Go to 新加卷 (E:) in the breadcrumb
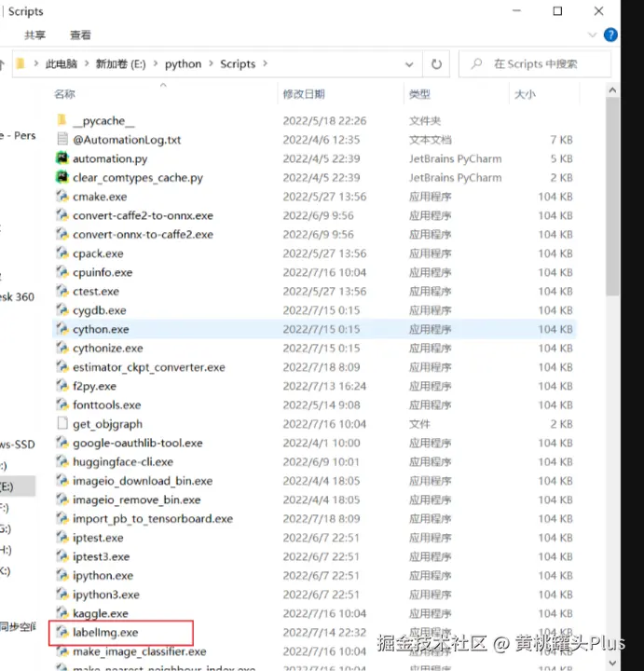Viewport: 644px width, 671px height. [120, 63]
